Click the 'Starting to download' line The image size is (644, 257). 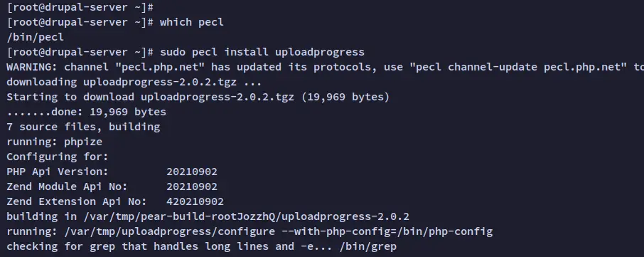(198, 97)
